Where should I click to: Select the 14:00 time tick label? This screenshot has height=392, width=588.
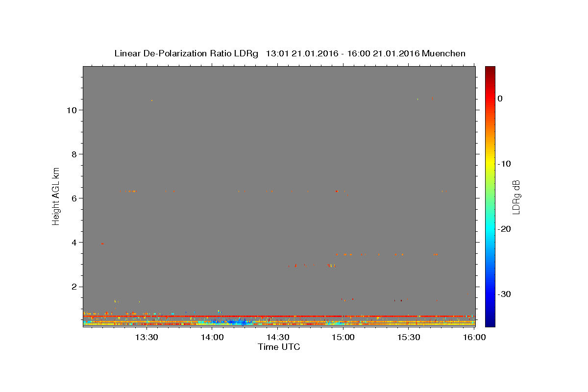point(213,337)
